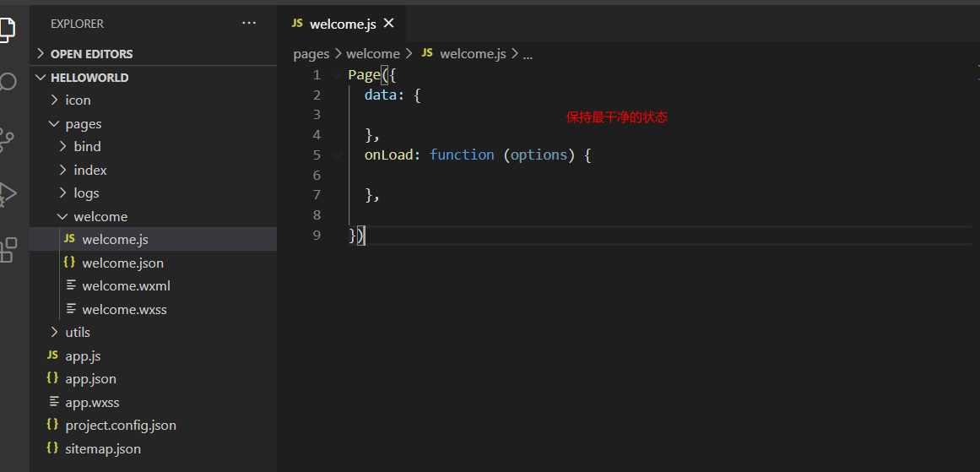Open welcome.wxss file

[153, 309]
